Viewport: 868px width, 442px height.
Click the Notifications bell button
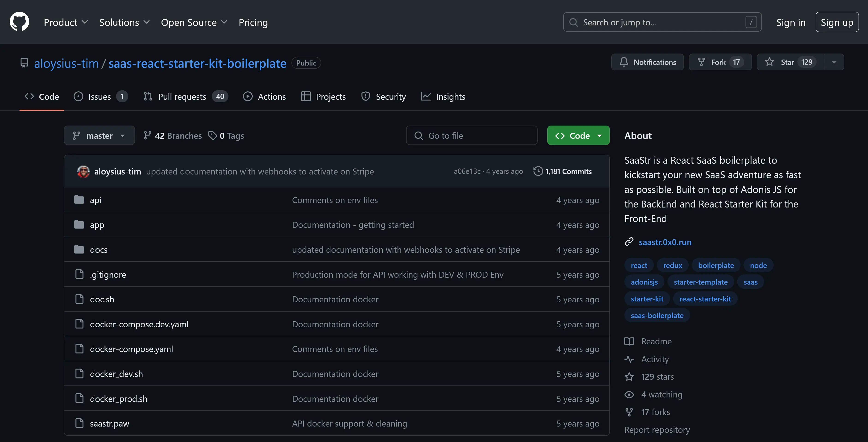coord(647,62)
